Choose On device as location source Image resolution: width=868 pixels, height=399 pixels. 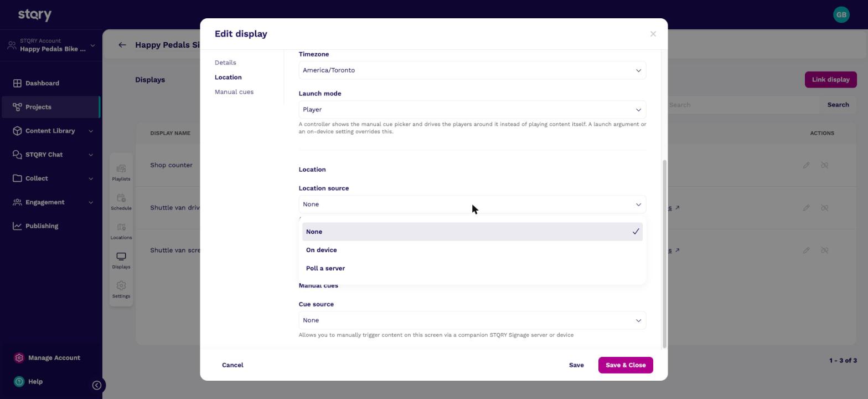tap(472, 250)
